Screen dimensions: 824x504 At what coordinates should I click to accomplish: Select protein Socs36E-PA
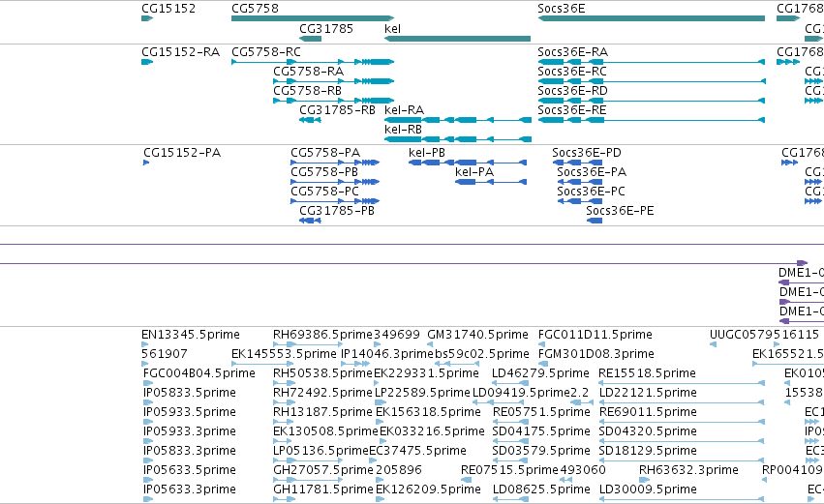click(592, 172)
